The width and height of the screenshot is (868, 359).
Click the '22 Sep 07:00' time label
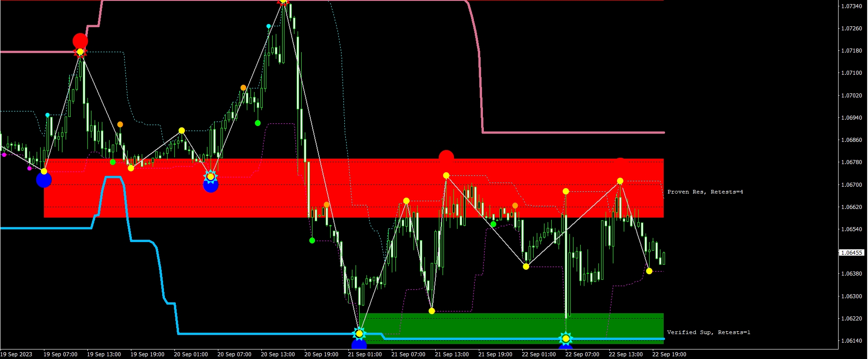582,354
